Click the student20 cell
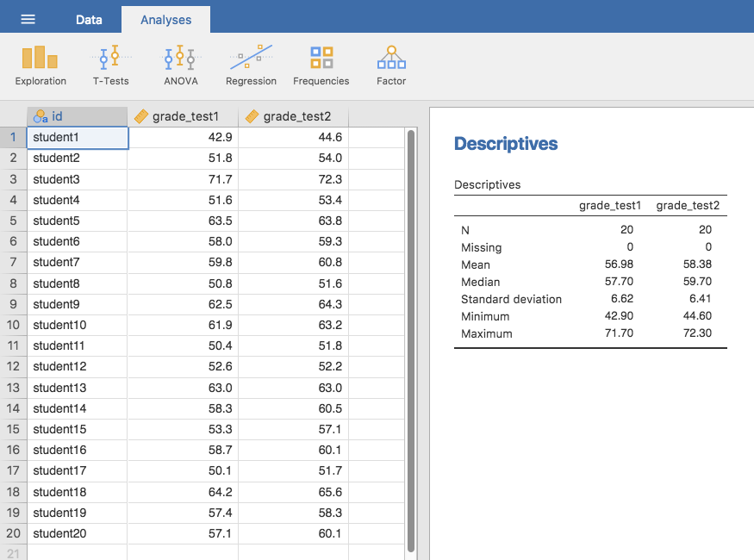The height and width of the screenshot is (560, 754). pyautogui.click(x=78, y=533)
